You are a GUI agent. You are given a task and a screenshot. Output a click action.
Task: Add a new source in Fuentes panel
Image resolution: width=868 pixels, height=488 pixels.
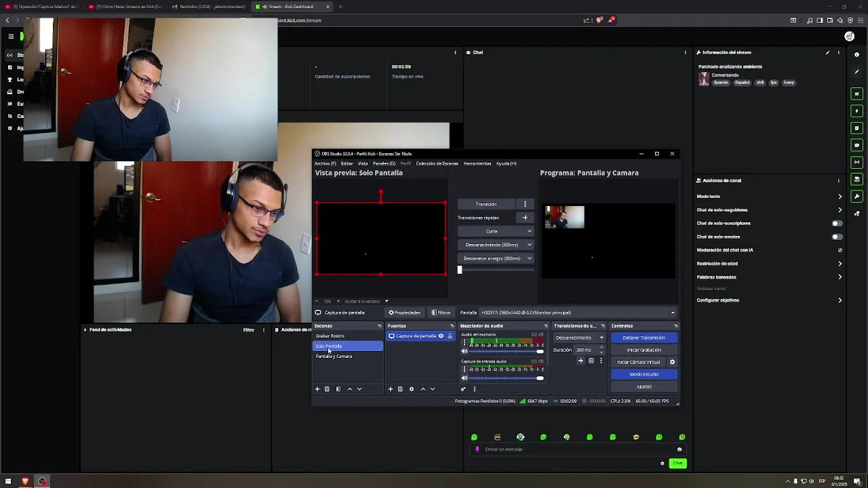390,389
